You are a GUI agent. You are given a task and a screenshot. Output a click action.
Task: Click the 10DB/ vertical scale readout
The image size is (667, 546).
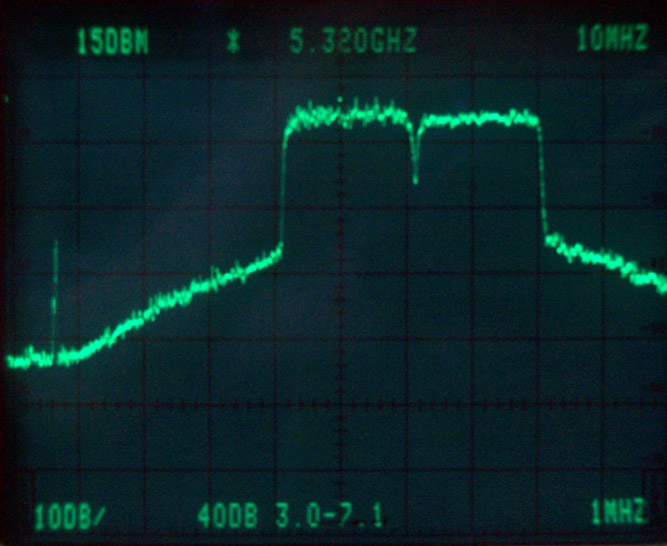[x=70, y=517]
